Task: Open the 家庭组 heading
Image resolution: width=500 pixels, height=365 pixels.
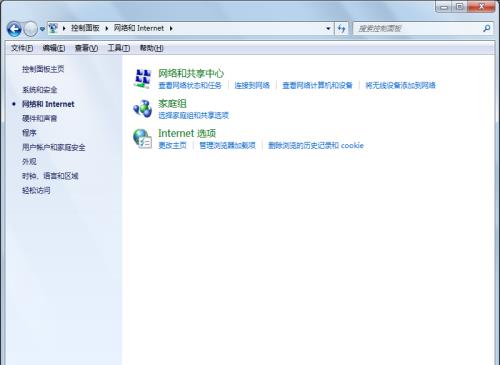Action: (172, 103)
